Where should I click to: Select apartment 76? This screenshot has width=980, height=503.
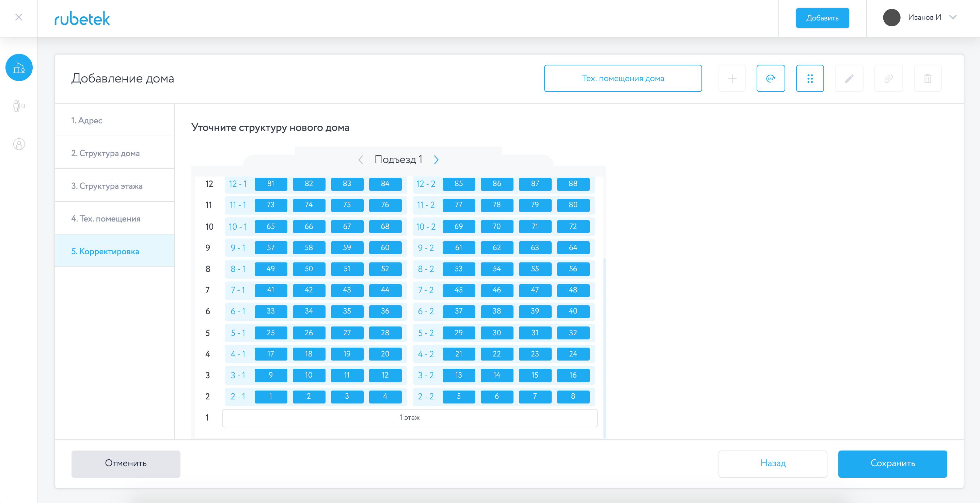tap(385, 205)
